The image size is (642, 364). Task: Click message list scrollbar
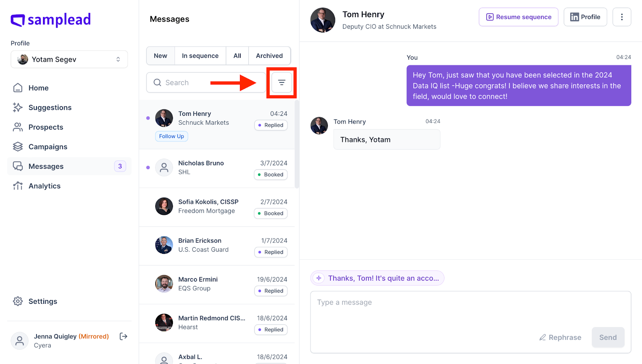click(x=297, y=144)
